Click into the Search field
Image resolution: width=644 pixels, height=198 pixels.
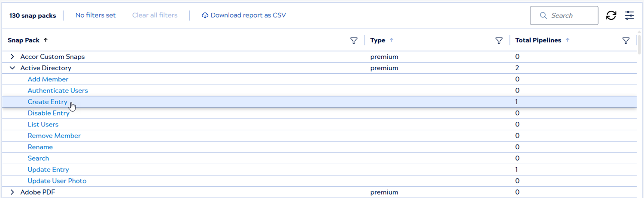click(x=564, y=15)
